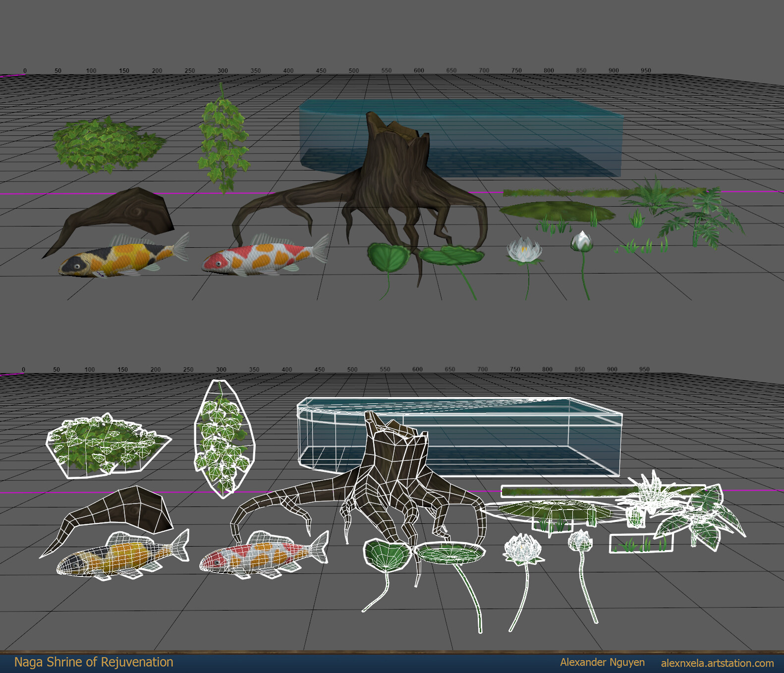The width and height of the screenshot is (784, 673).
Task: Select the wireframe hanging ivy vine
Action: (224, 439)
